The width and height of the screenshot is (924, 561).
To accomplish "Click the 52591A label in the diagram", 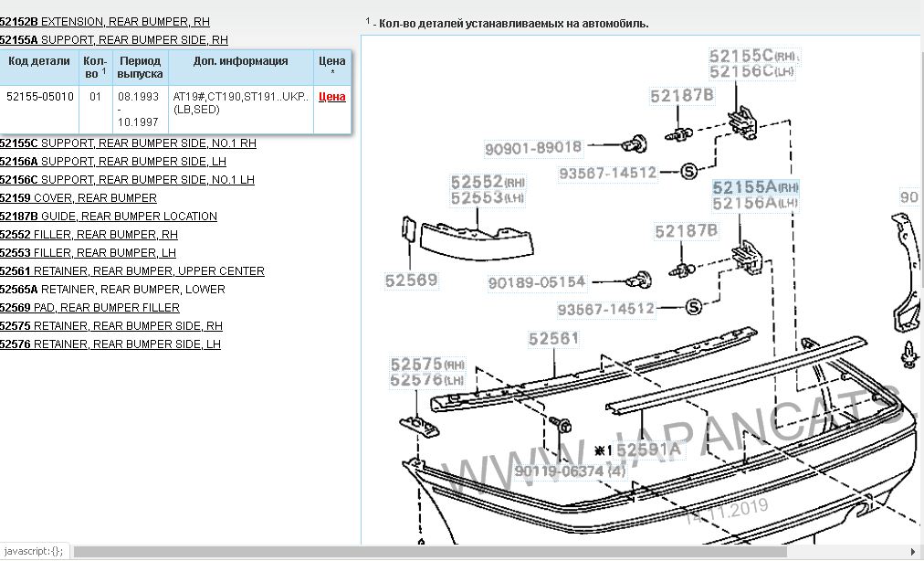I will 647,450.
